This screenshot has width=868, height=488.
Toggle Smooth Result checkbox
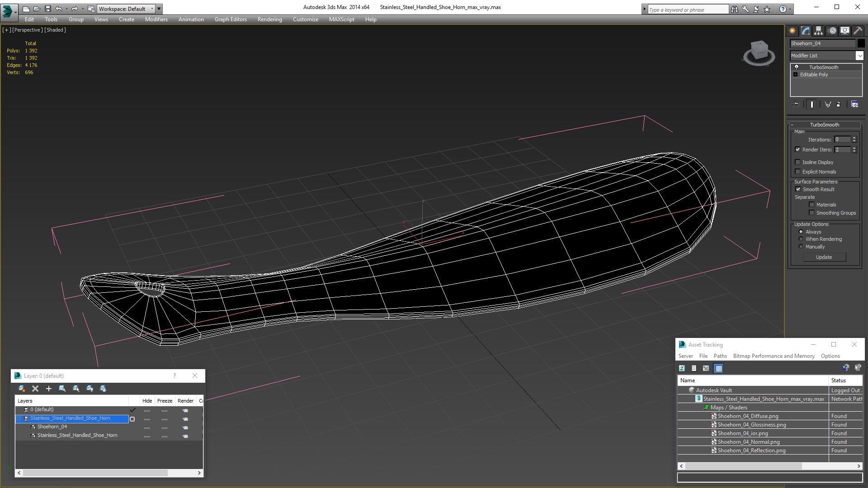point(798,189)
